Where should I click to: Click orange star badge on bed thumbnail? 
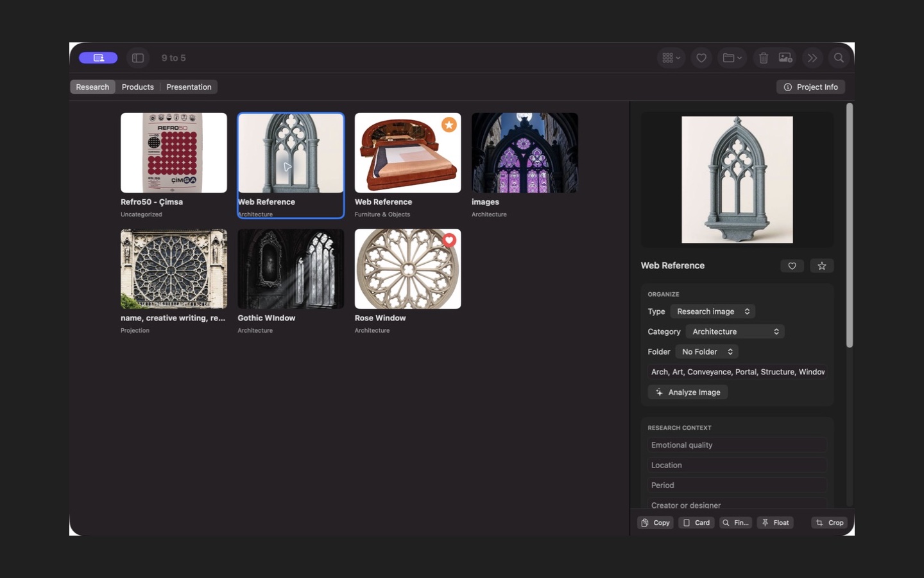449,125
